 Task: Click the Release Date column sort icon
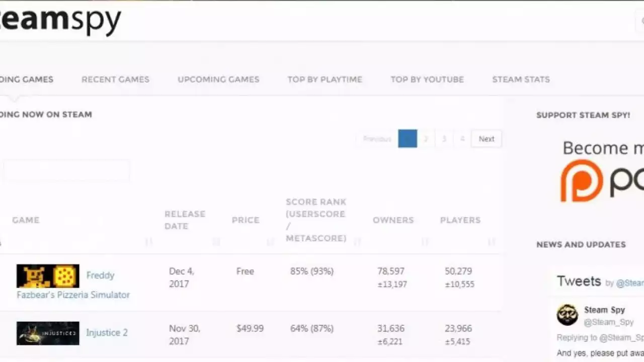coord(216,242)
